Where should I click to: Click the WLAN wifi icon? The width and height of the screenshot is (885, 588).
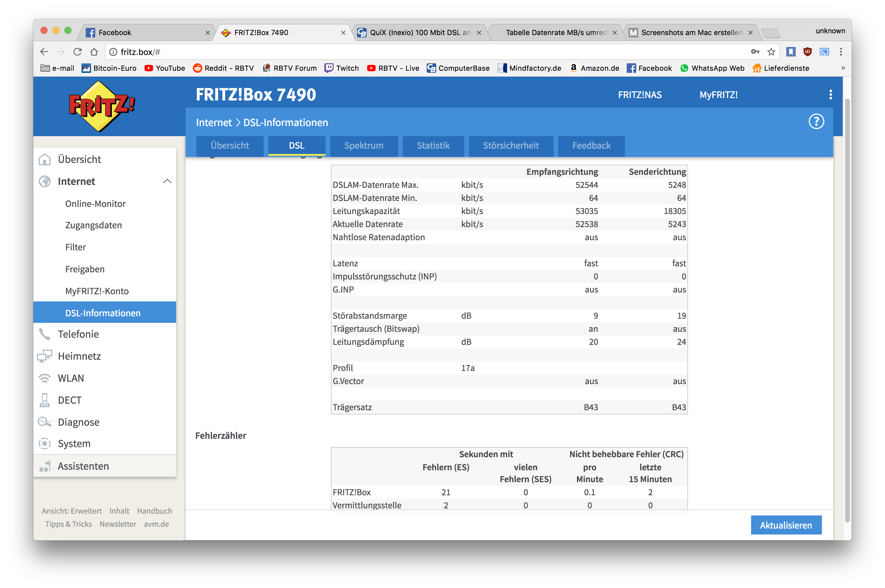pos(45,378)
